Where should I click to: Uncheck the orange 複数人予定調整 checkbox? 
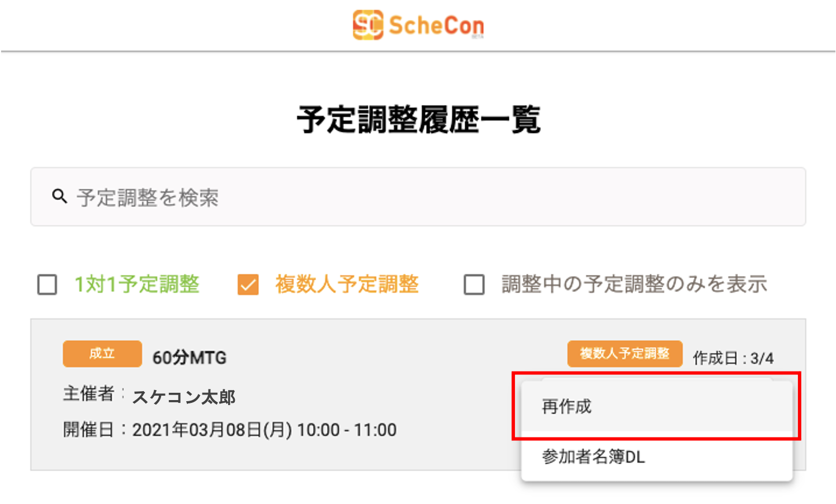tap(248, 284)
